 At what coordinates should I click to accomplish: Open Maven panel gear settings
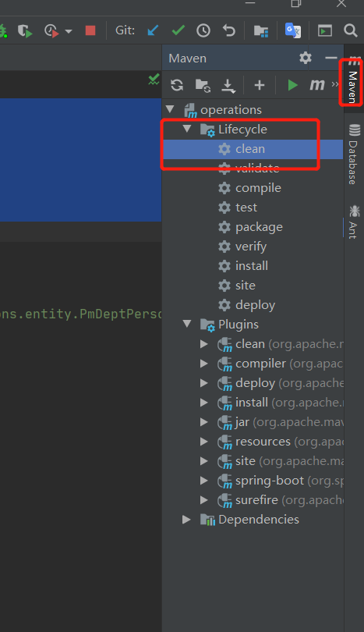306,58
